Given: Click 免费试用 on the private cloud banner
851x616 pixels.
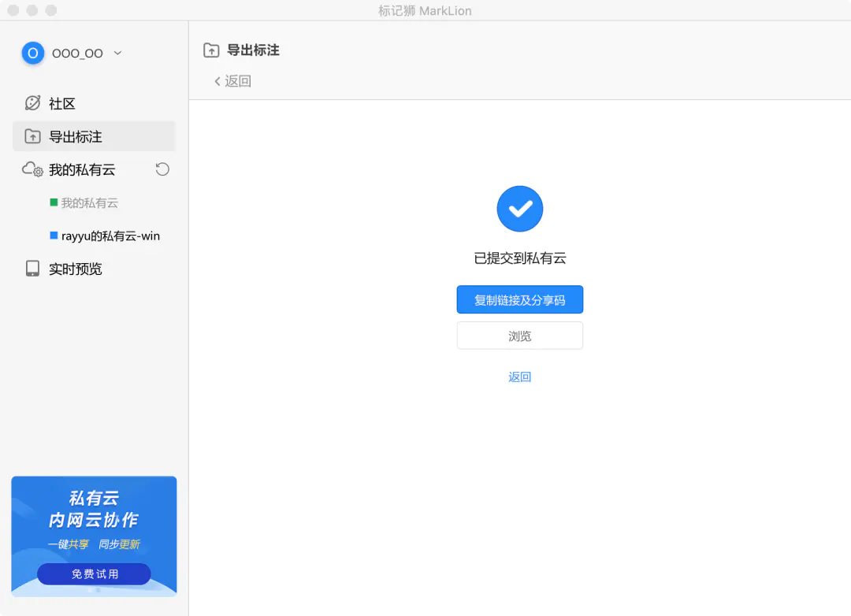Looking at the screenshot, I should 95,574.
